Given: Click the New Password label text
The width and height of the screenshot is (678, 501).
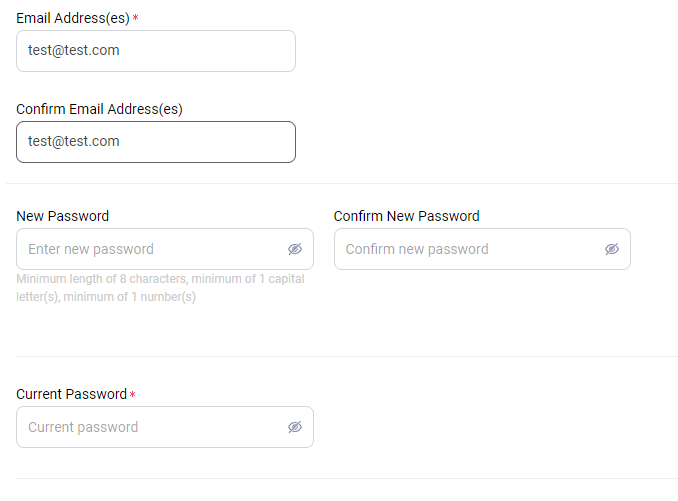Looking at the screenshot, I should tap(63, 216).
